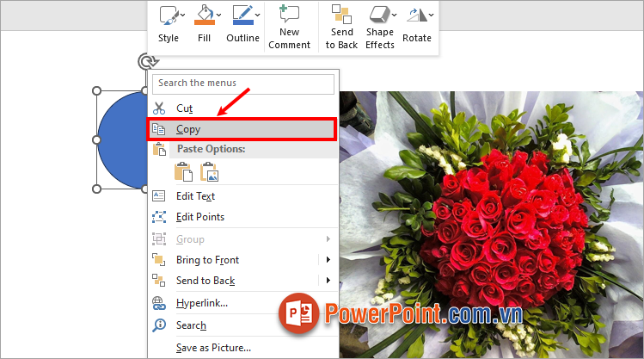Click the Outline pen icon
The image size is (644, 359).
click(x=242, y=11)
